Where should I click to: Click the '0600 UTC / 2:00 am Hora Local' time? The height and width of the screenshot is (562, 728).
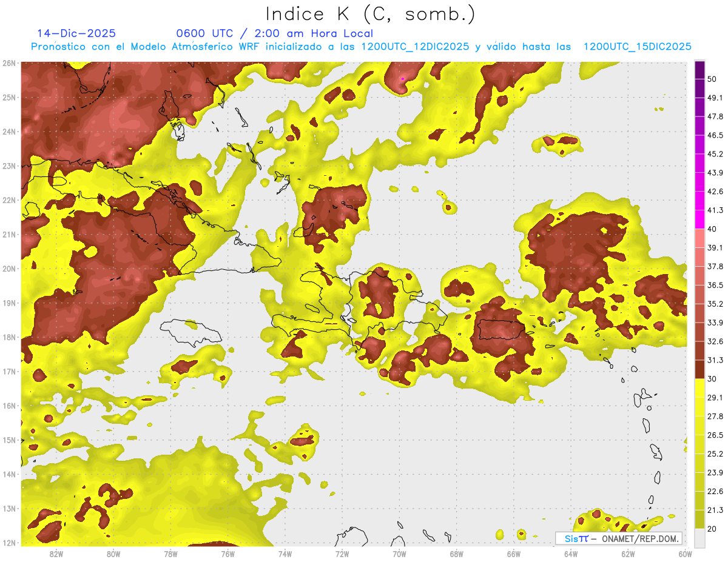(x=274, y=33)
